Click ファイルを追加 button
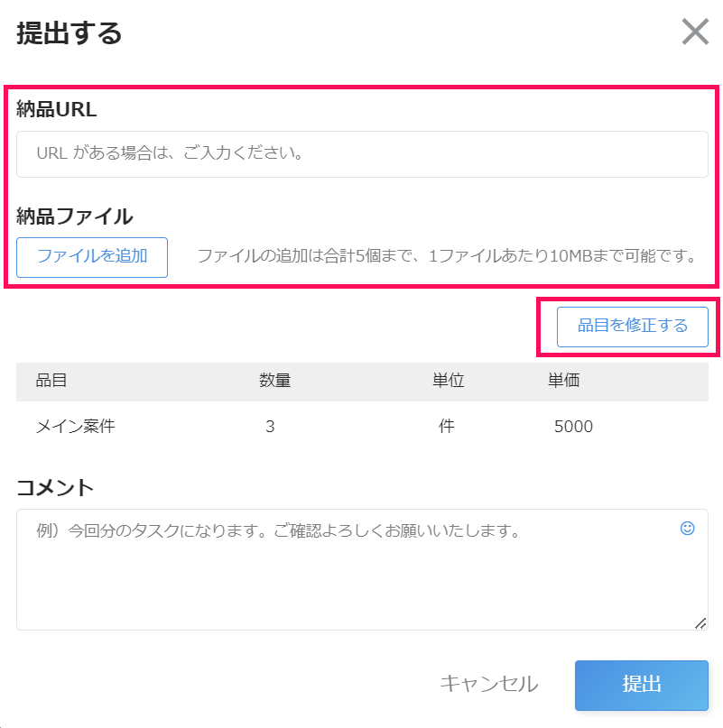Image resolution: width=723 pixels, height=728 pixels. [x=92, y=257]
